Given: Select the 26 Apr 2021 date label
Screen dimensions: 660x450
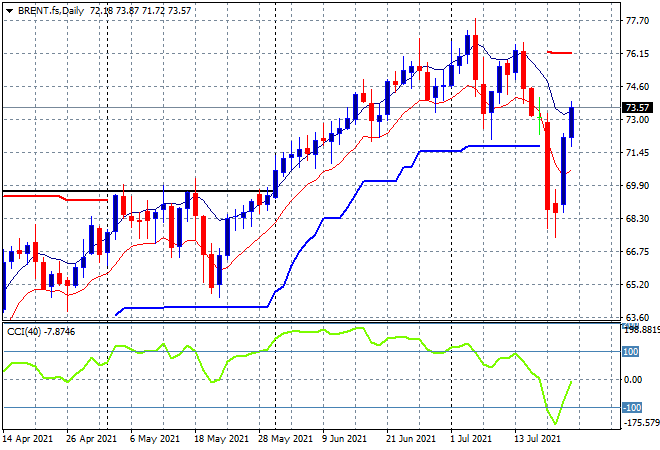Looking at the screenshot, I should 91,439.
